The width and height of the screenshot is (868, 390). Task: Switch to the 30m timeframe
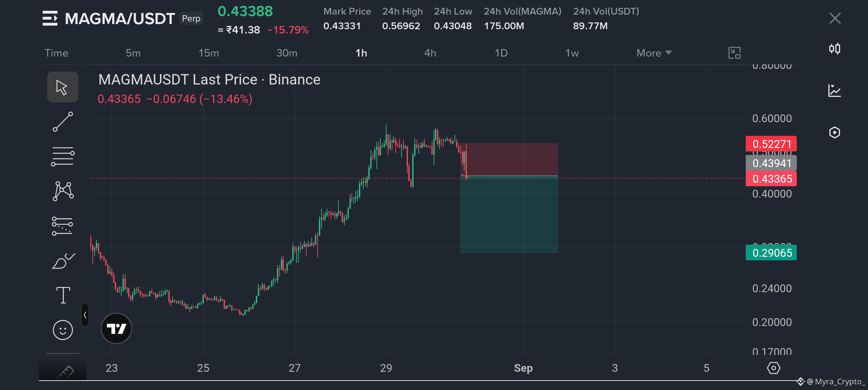click(x=287, y=53)
